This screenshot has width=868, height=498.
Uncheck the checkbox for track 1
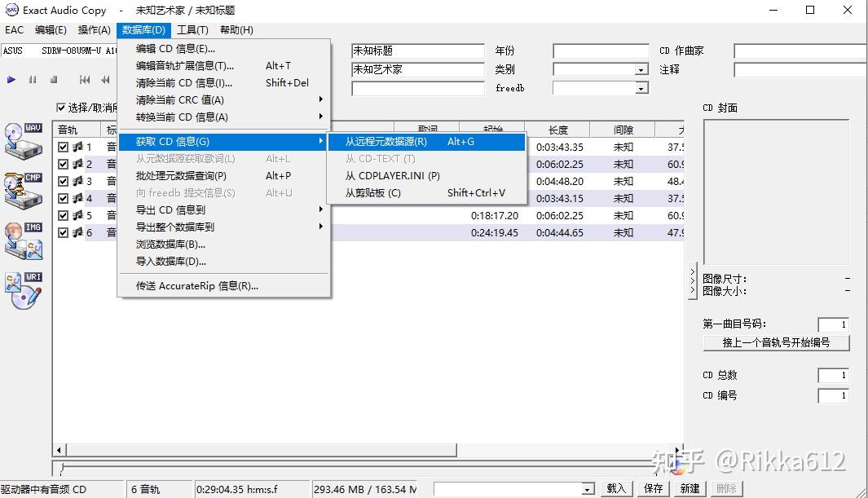(x=63, y=147)
